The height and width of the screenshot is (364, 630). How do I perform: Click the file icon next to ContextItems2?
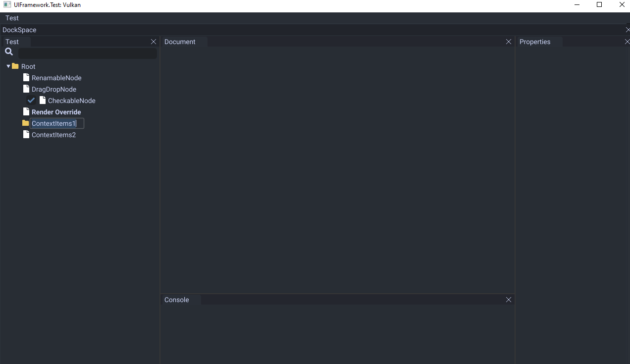point(26,134)
